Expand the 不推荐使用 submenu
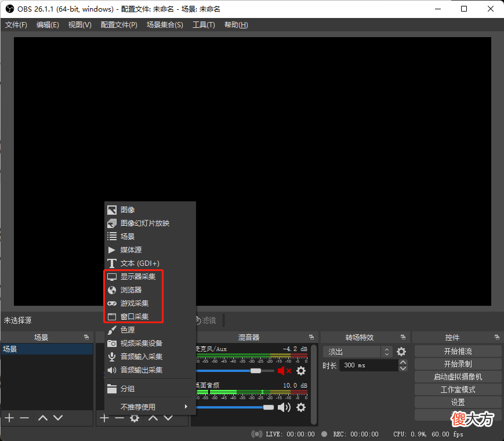The image size is (504, 441). tap(150, 407)
